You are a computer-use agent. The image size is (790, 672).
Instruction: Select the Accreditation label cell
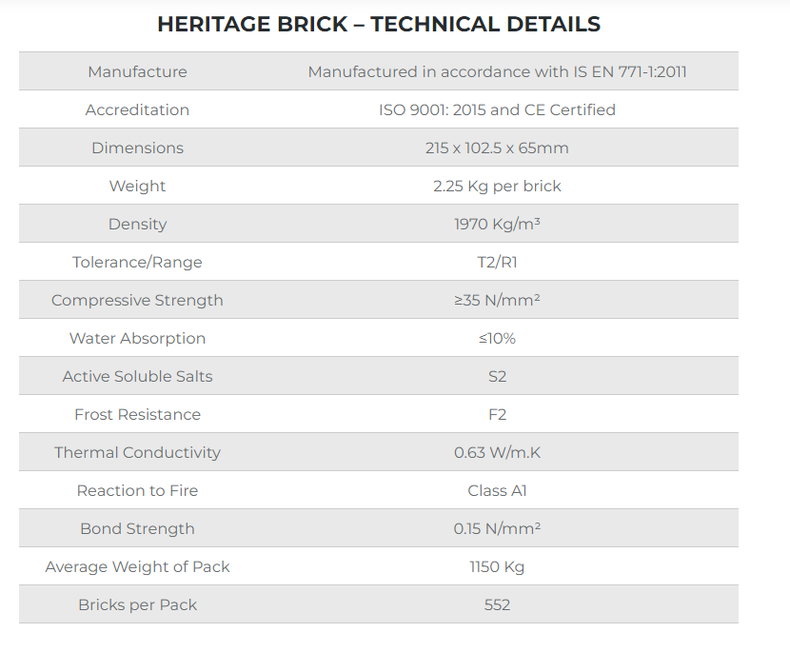[x=138, y=109]
